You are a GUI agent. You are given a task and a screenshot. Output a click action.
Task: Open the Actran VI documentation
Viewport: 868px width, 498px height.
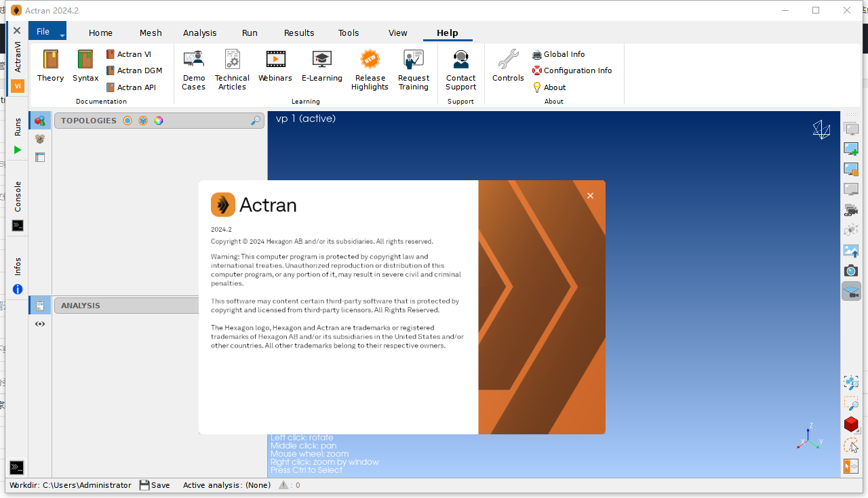click(129, 54)
